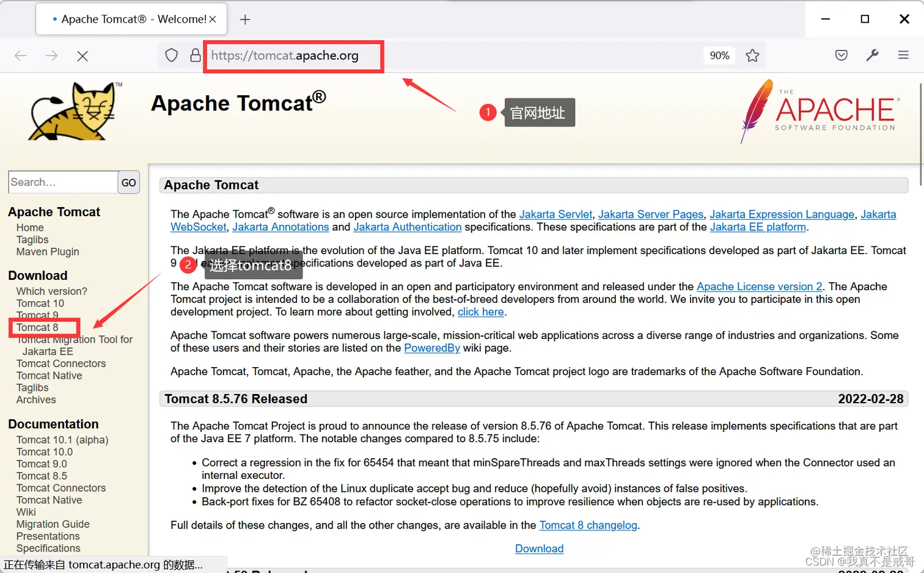Open the Migration Guide link
The image size is (924, 573).
click(53, 524)
